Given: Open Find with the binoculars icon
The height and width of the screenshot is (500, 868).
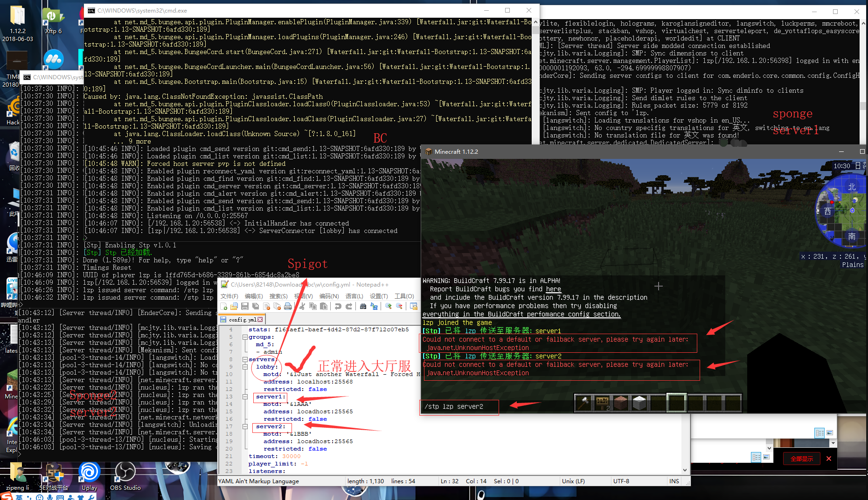Looking at the screenshot, I should coord(363,306).
